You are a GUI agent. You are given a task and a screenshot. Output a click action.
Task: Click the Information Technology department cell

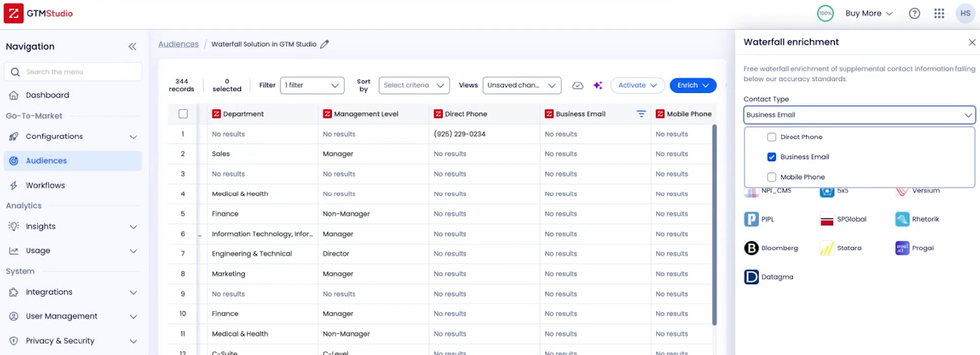click(x=262, y=234)
